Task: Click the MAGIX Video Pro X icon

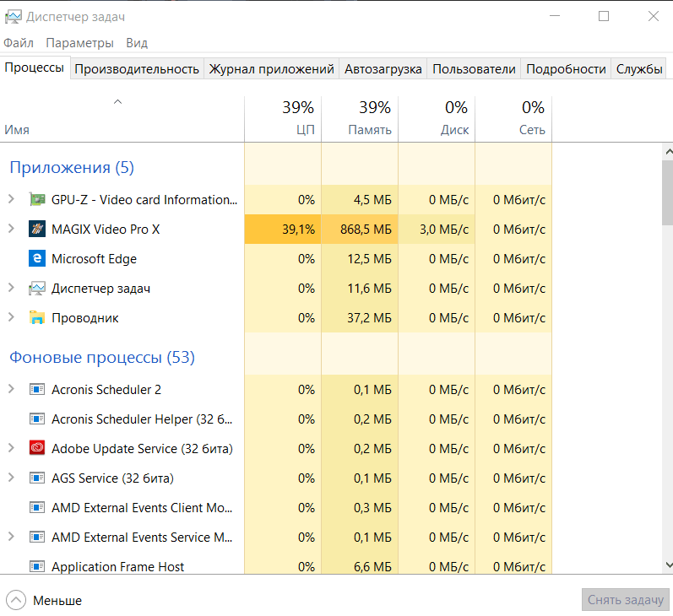Action: pyautogui.click(x=37, y=229)
